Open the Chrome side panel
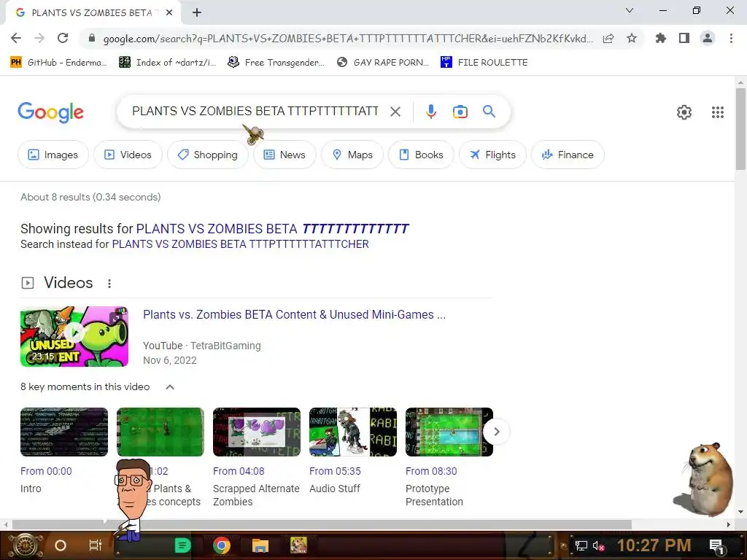This screenshot has width=747, height=560. pos(684,38)
